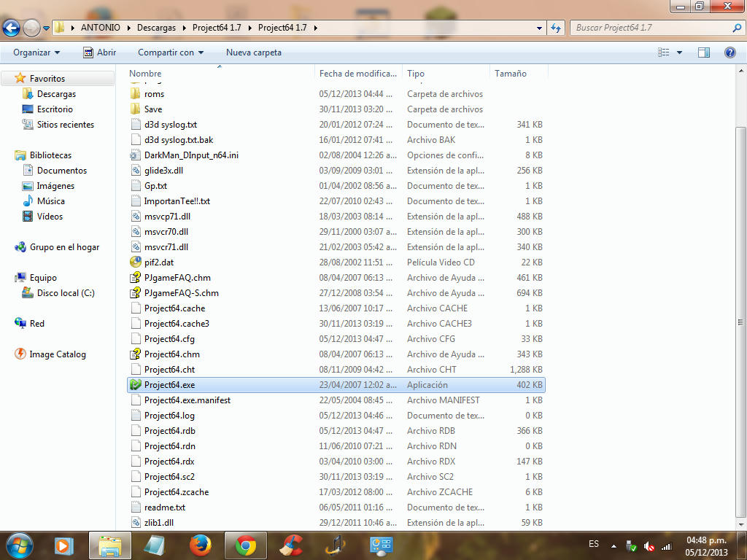
Task: Open CCleaner from the taskbar
Action: coord(292,545)
